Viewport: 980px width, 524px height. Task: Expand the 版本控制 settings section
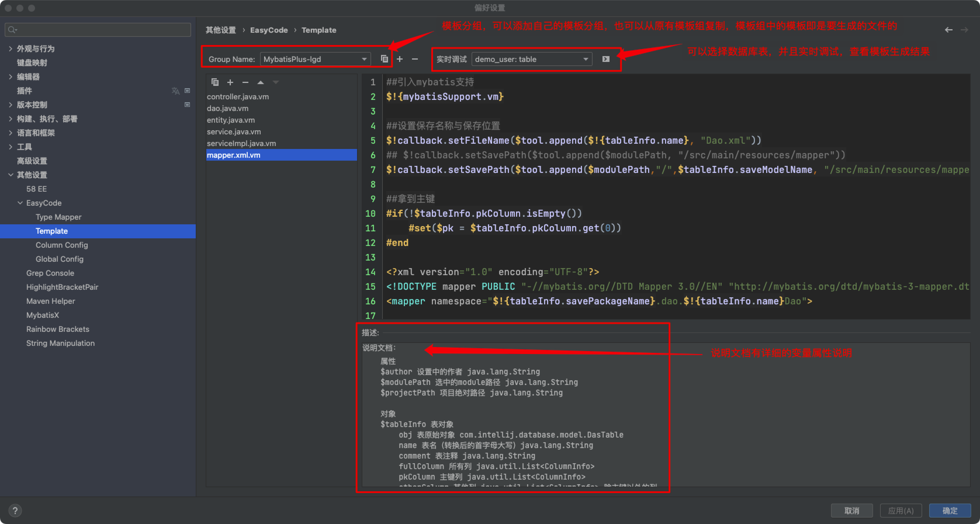[11, 105]
